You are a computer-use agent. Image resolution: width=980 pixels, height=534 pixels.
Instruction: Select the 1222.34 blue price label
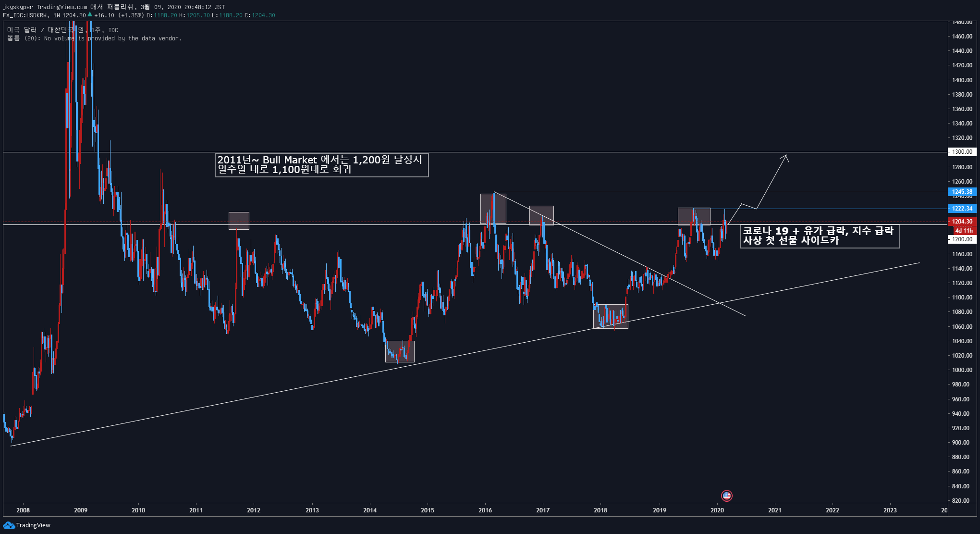click(x=962, y=209)
